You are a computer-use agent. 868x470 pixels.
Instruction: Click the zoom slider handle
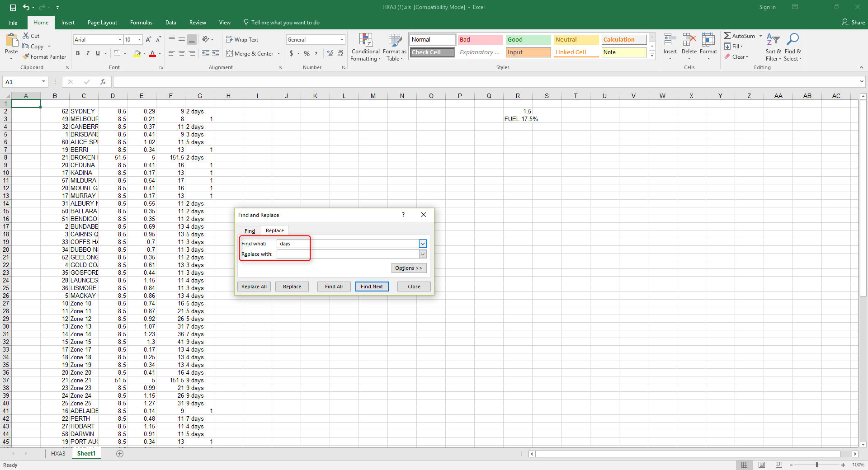tap(817, 465)
